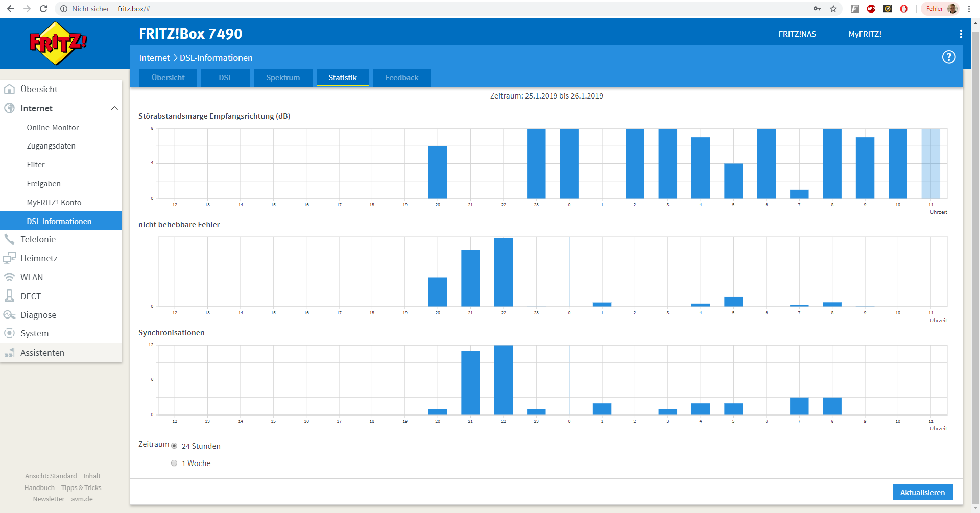
Task: Click the 21 Uhr nicht behebbare Fehler bar
Action: [x=470, y=278]
